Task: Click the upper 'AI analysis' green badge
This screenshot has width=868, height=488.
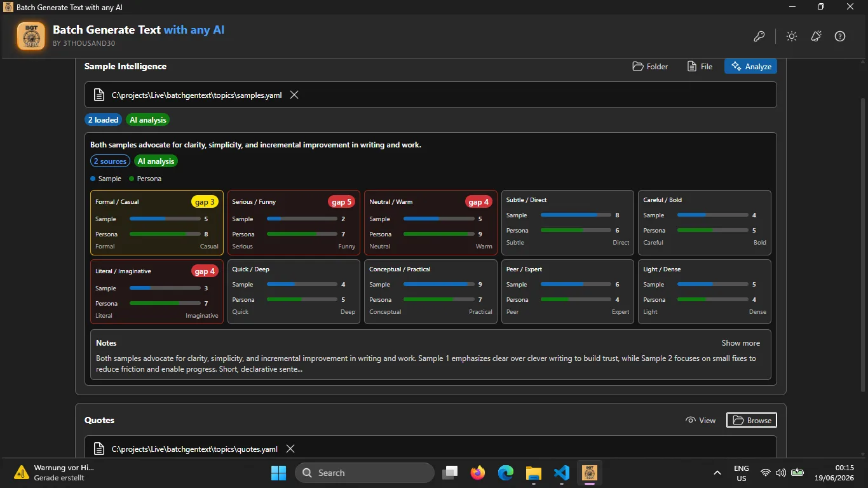Action: [x=148, y=119]
